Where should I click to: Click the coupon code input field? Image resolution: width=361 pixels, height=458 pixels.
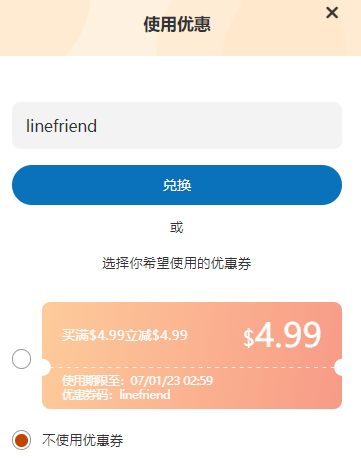(x=177, y=125)
